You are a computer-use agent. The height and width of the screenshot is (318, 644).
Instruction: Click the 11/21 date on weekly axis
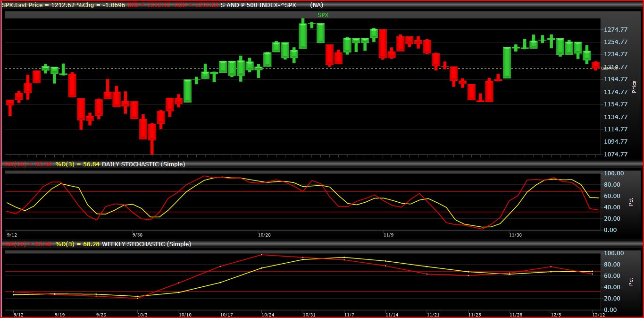[x=433, y=315]
